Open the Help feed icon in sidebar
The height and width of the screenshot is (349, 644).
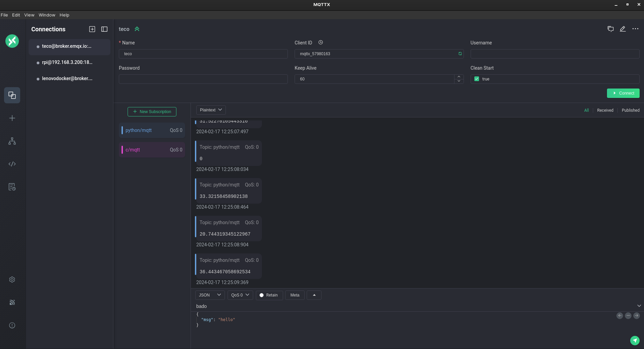coord(12,303)
